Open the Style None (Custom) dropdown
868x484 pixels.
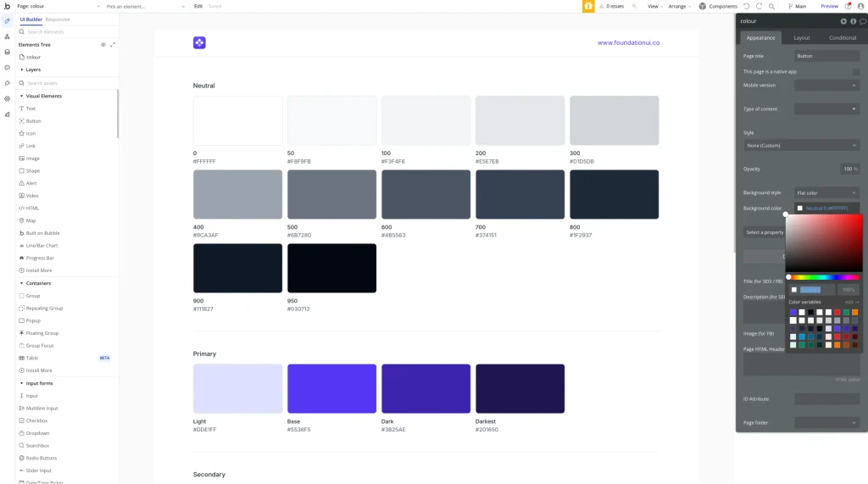click(801, 146)
